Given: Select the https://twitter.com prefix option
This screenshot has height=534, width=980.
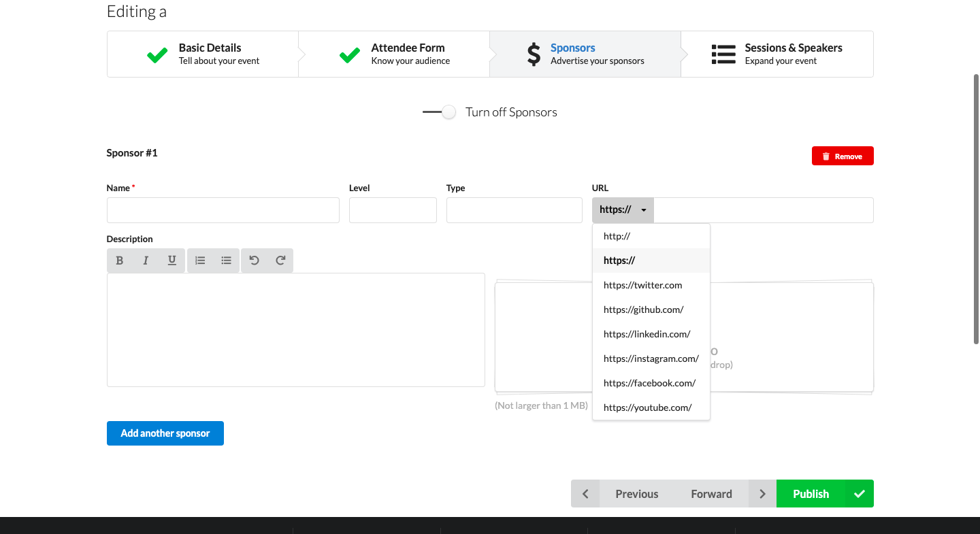Looking at the screenshot, I should pos(651,285).
